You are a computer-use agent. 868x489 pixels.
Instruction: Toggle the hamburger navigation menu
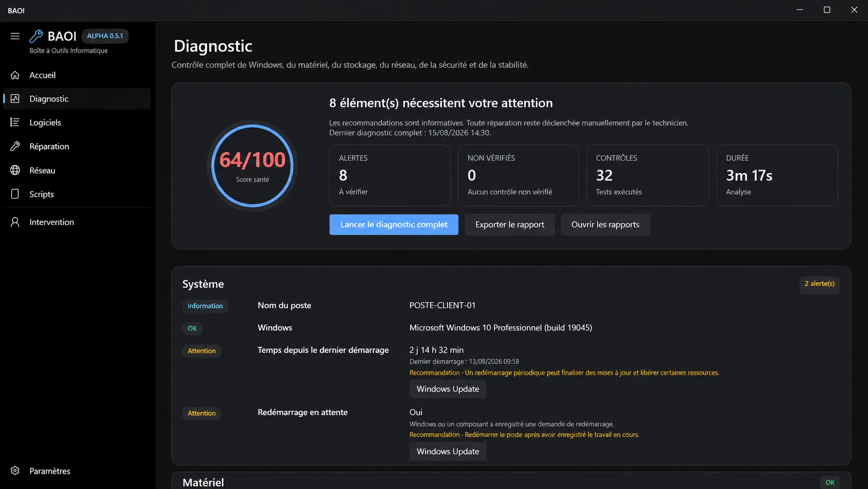coord(15,36)
